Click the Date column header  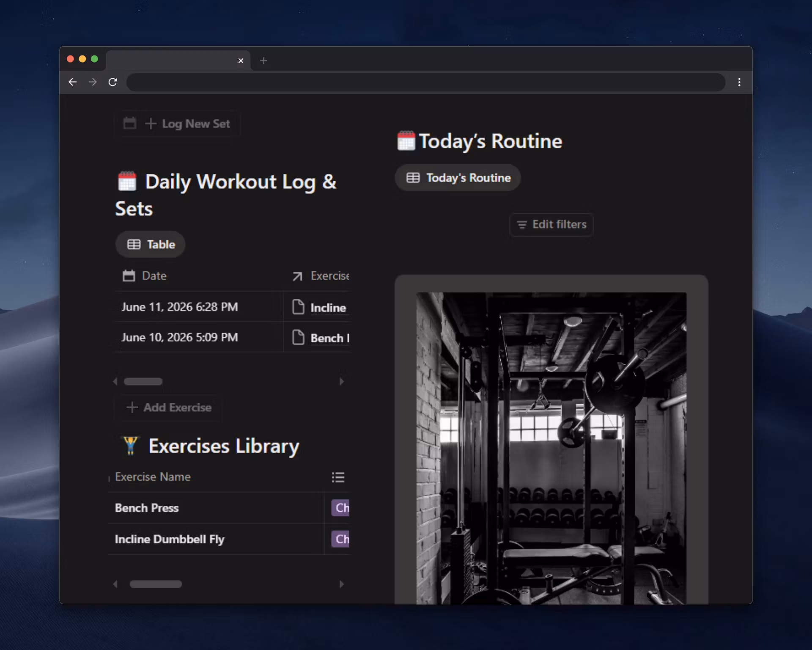pyautogui.click(x=144, y=276)
